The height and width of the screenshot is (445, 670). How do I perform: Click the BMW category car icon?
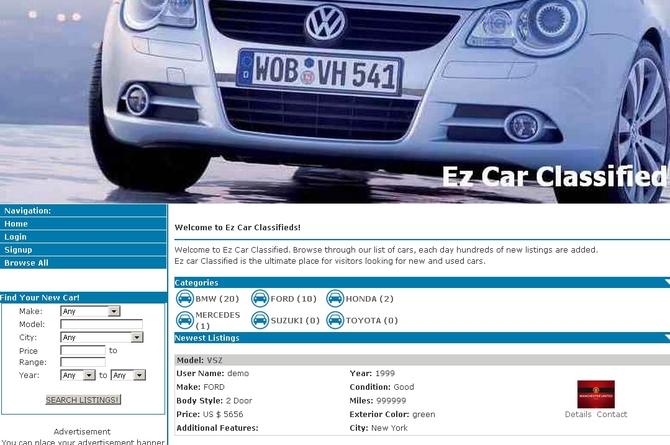(x=185, y=298)
